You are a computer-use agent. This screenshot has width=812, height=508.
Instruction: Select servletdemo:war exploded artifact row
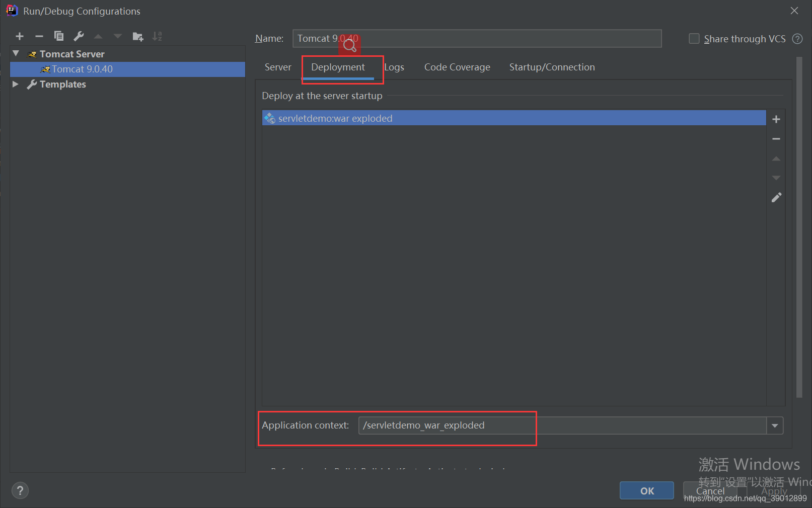pos(514,118)
